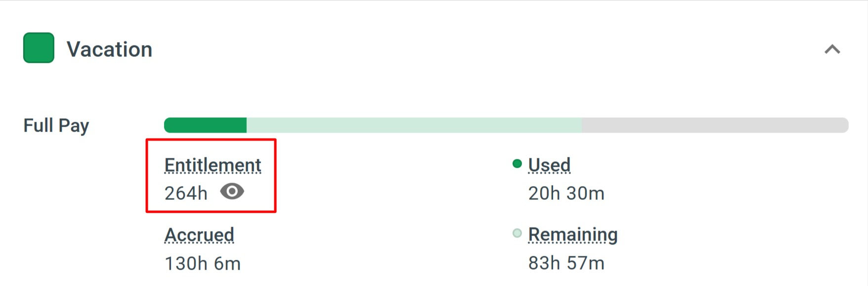Screen dimensions: 868x286
Task: Click the dark green dot beside Used
Action: [517, 164]
